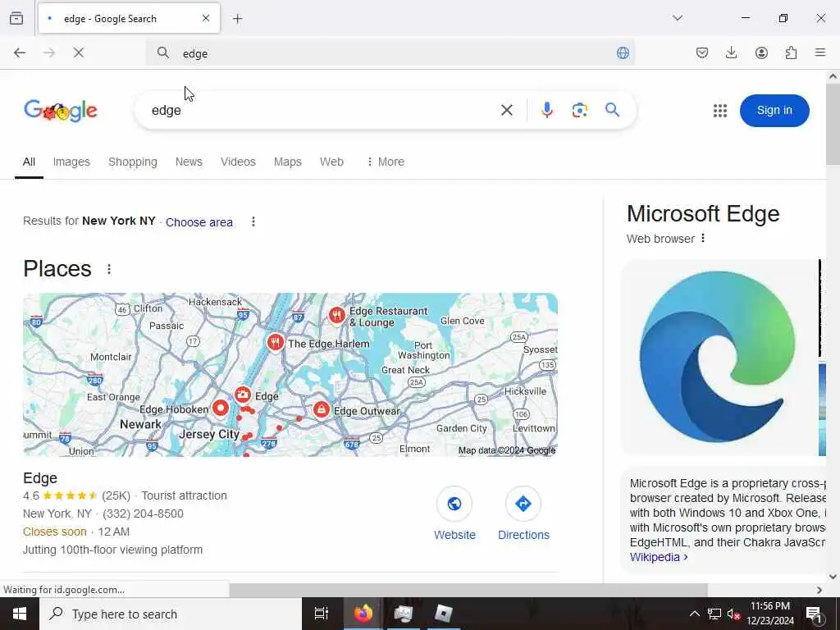The width and height of the screenshot is (840, 630).
Task: Open the notifications action center
Action: (x=815, y=614)
